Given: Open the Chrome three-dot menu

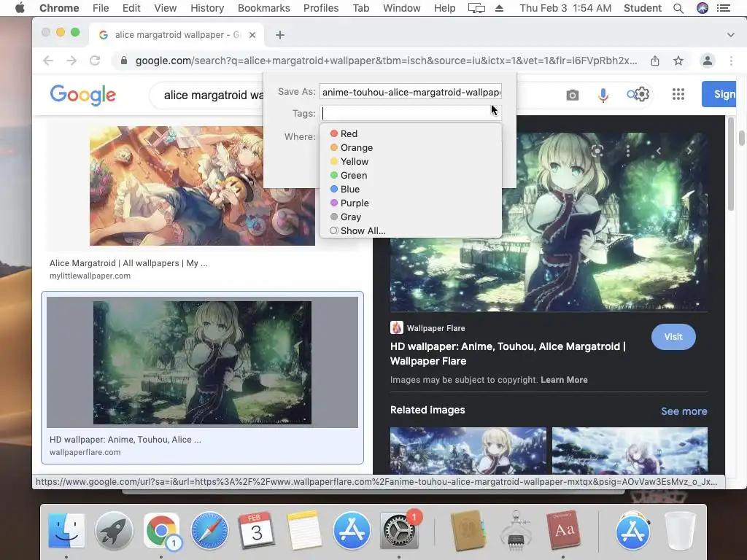Looking at the screenshot, I should point(731,61).
